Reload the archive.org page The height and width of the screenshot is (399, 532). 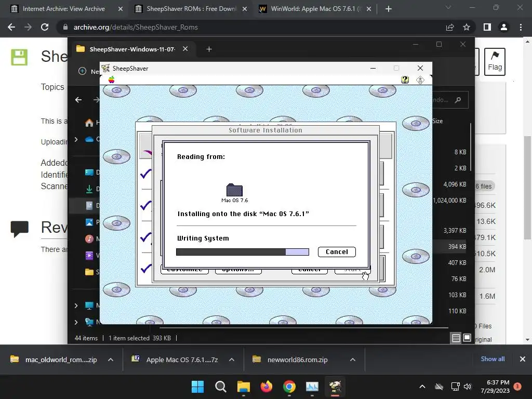pos(45,27)
